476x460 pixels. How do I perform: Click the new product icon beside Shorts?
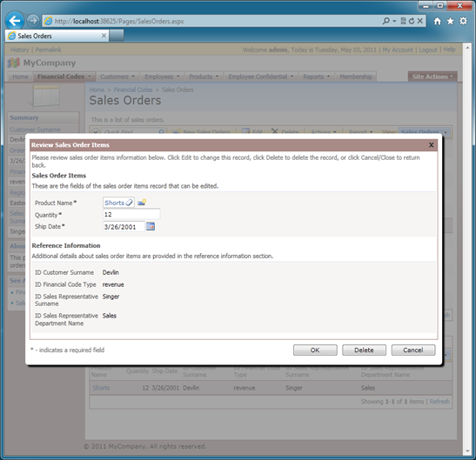tap(142, 203)
